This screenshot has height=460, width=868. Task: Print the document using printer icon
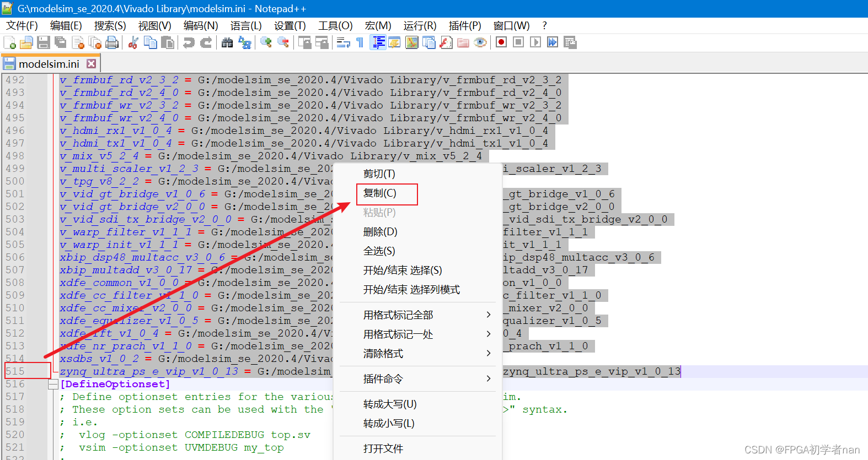[112, 42]
